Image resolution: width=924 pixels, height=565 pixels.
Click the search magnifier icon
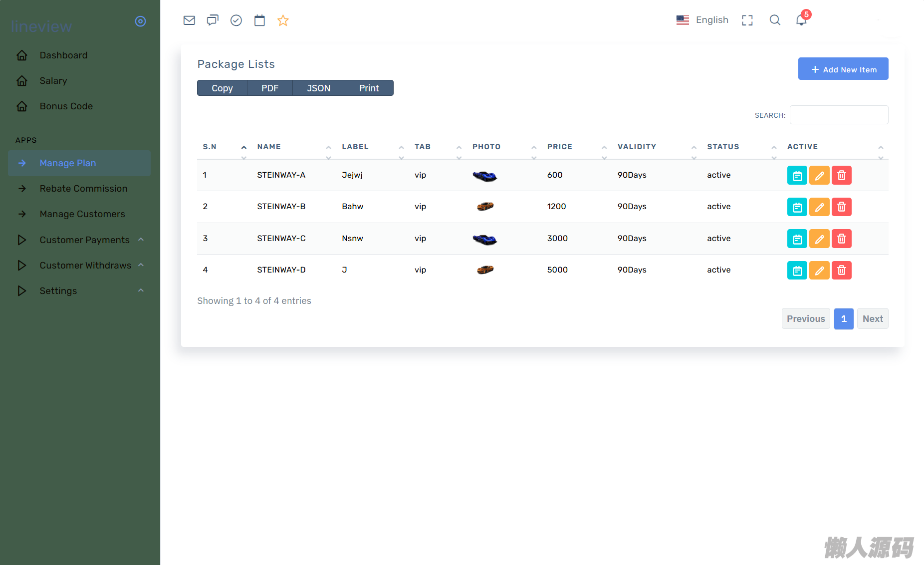coord(775,20)
